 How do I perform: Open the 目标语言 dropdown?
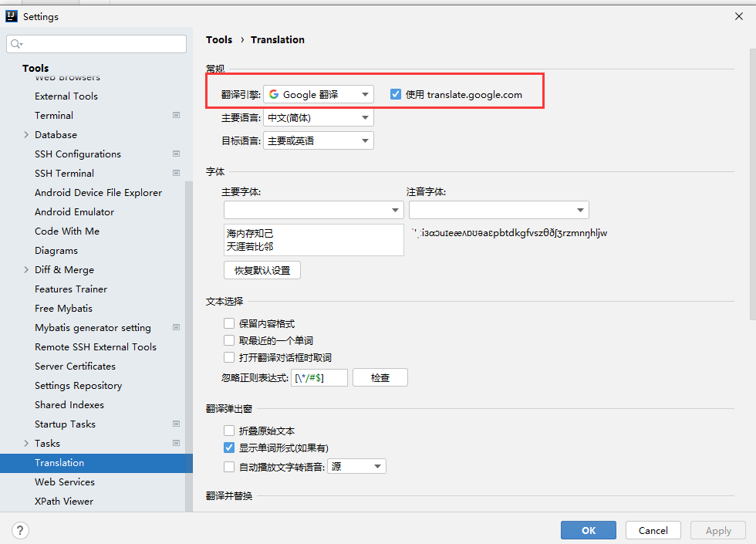pos(365,140)
